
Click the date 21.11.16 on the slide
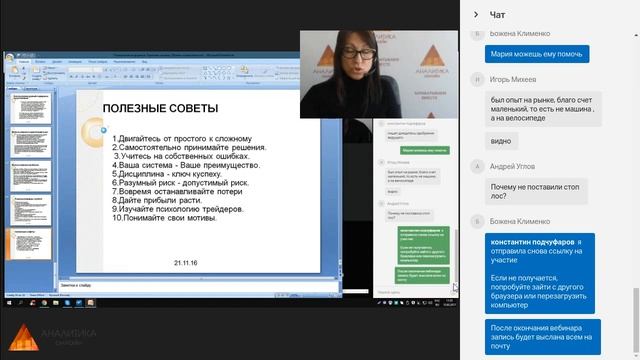coord(186,263)
